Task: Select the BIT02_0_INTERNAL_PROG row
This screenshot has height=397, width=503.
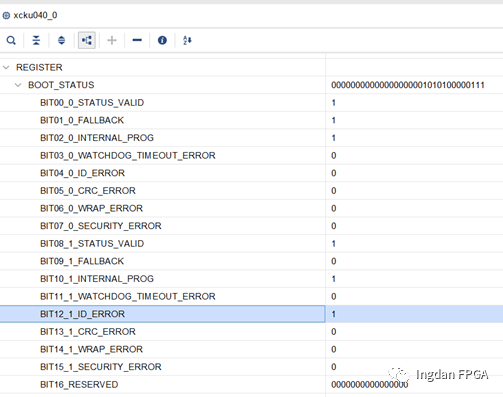Action: [x=251, y=138]
